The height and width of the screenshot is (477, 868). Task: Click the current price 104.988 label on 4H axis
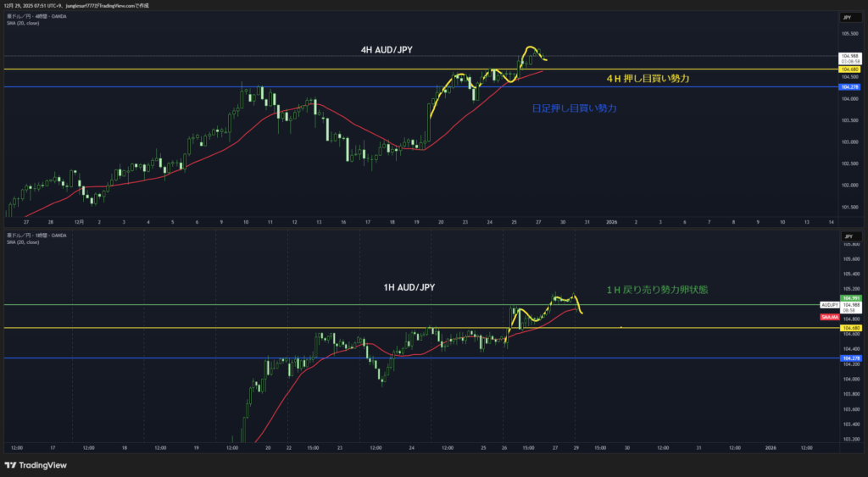(x=849, y=56)
